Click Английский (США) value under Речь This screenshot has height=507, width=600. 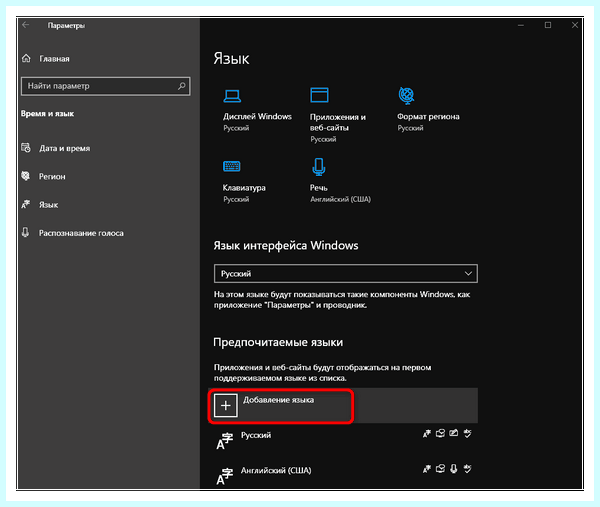click(x=341, y=199)
